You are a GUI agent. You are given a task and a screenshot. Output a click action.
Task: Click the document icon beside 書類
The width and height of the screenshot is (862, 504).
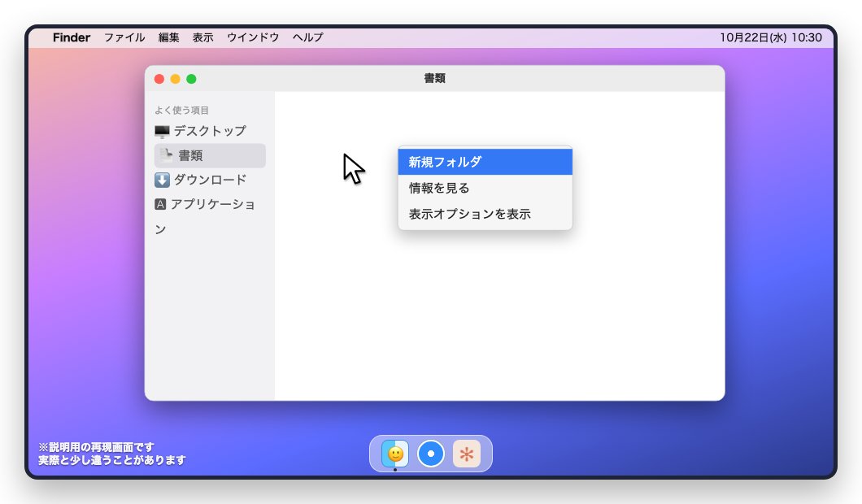167,155
